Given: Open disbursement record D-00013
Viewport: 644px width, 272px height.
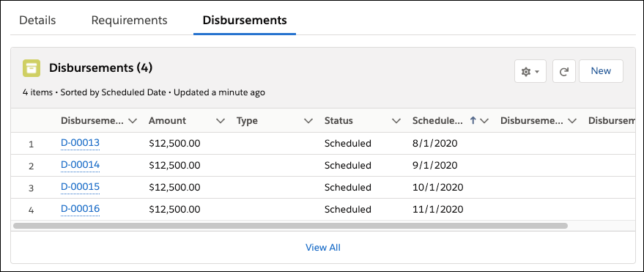Looking at the screenshot, I should tap(80, 143).
